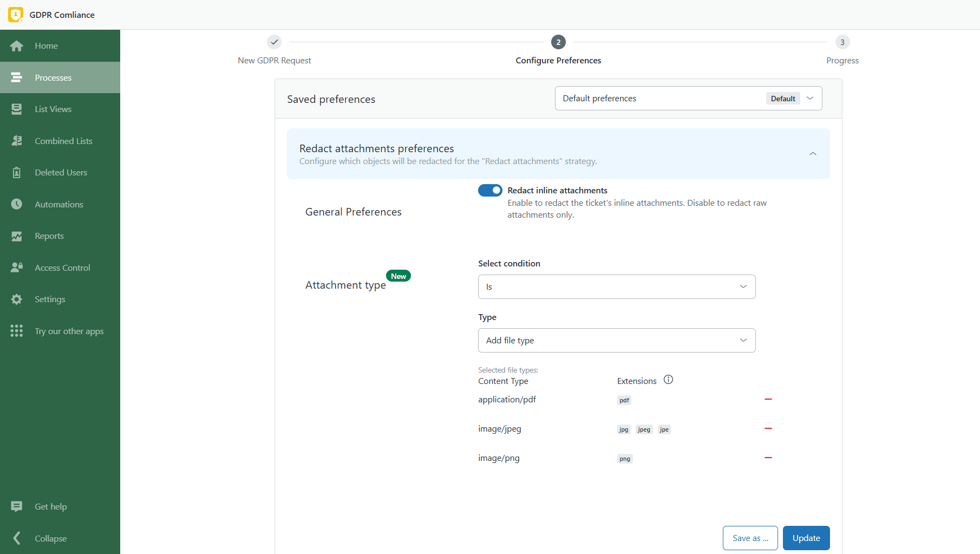The width and height of the screenshot is (980, 554).
Task: Click the other apps grid icon
Action: point(17,331)
